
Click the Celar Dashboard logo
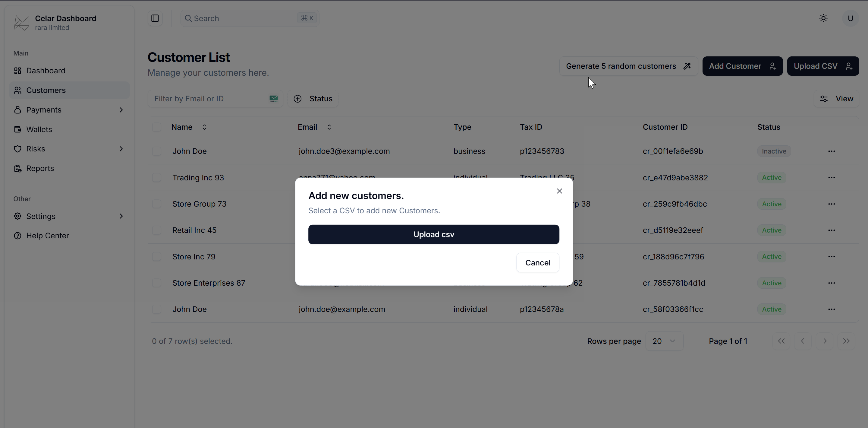22,23
